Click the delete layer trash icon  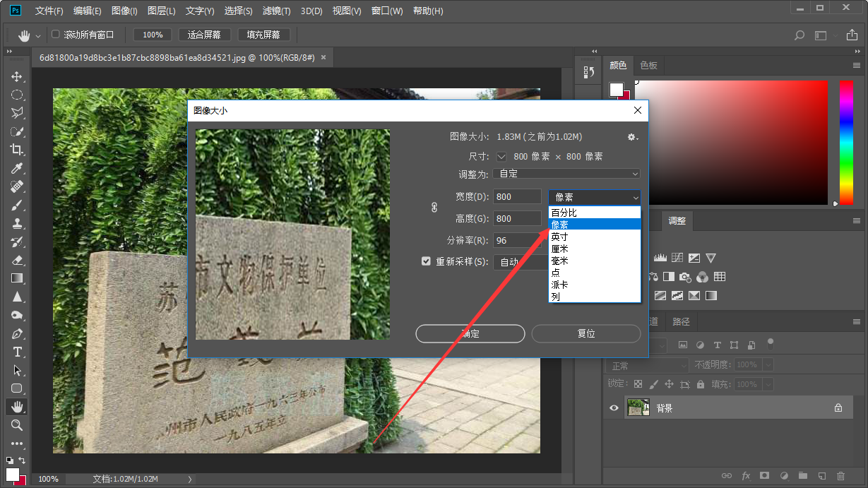840,476
